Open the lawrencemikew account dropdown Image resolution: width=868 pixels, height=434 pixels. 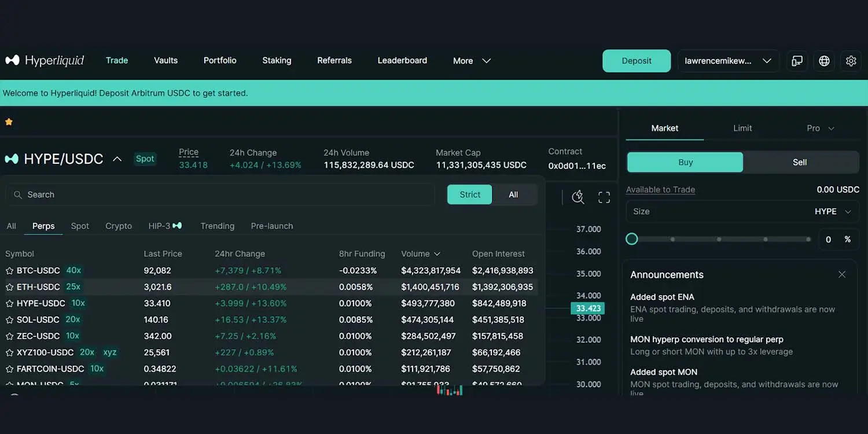coord(727,61)
